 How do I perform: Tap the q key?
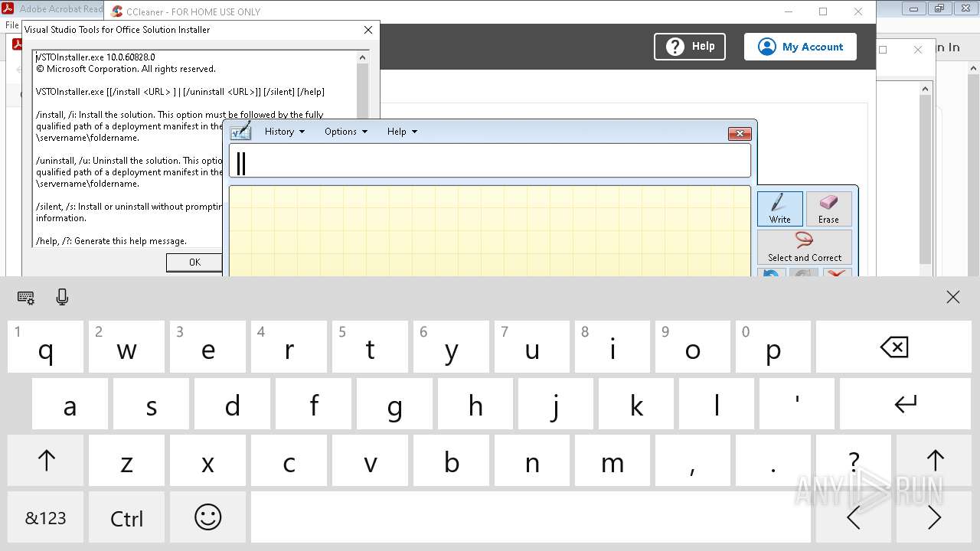point(46,347)
